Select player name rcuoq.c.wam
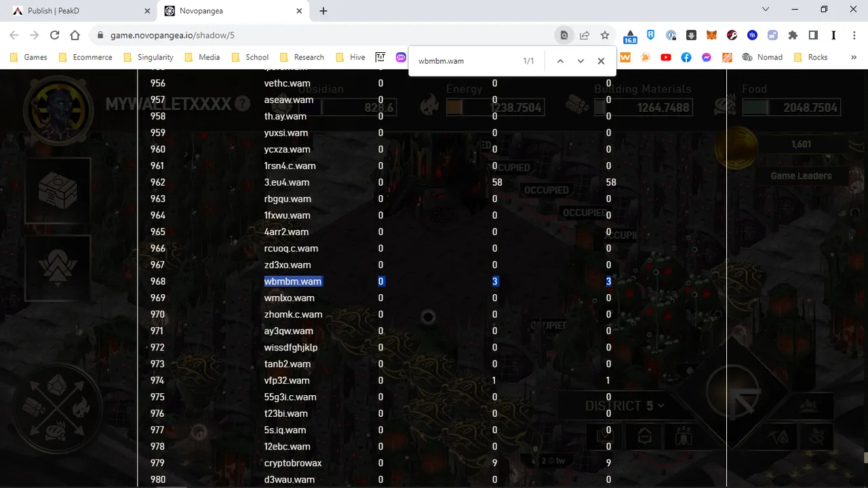Viewport: 868px width, 488px height. click(291, 249)
